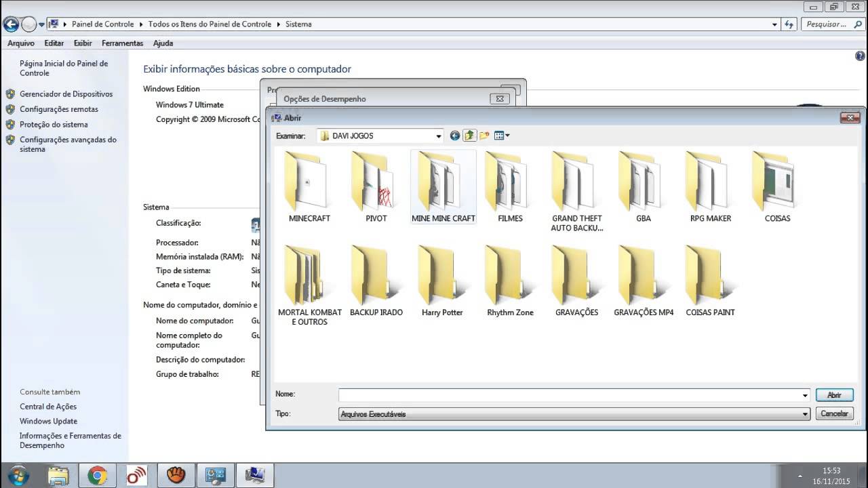Open Gerenciador de Dispositivos link
Viewport: 868px width, 488px height.
(66, 94)
